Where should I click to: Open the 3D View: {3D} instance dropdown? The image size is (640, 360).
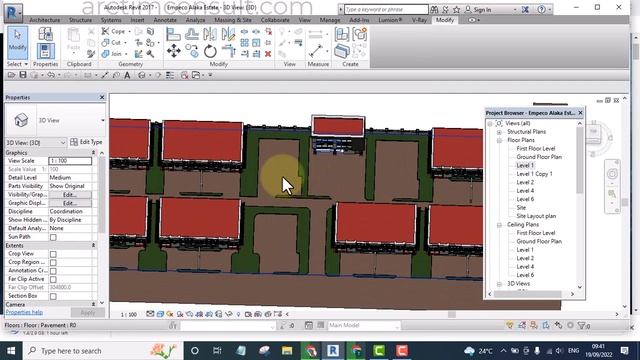(x=36, y=142)
